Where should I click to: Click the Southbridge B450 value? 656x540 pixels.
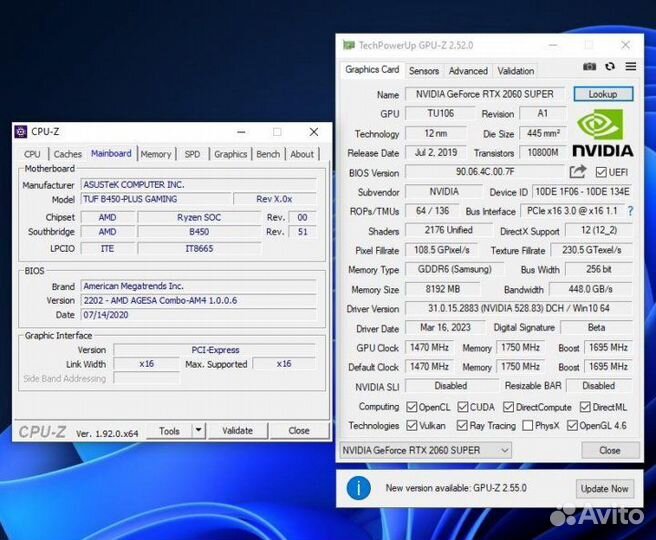point(199,232)
